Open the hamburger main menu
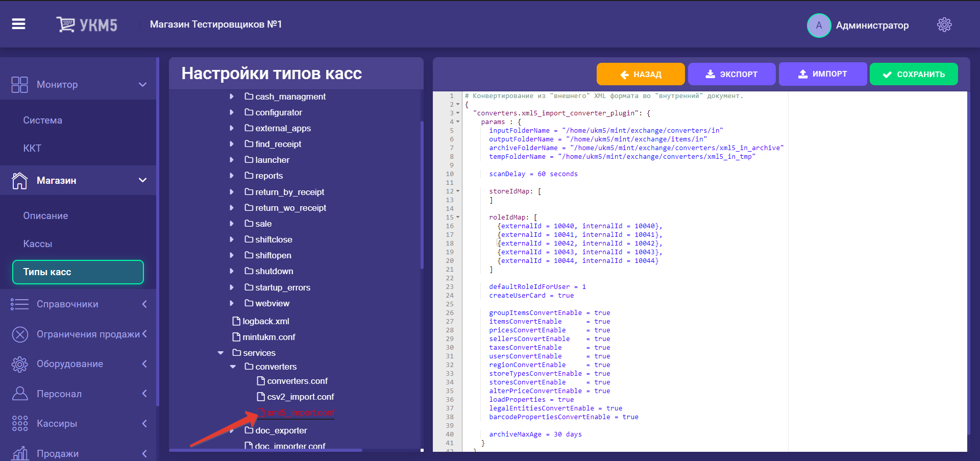Screen dimensions: 980x461 point(18,24)
